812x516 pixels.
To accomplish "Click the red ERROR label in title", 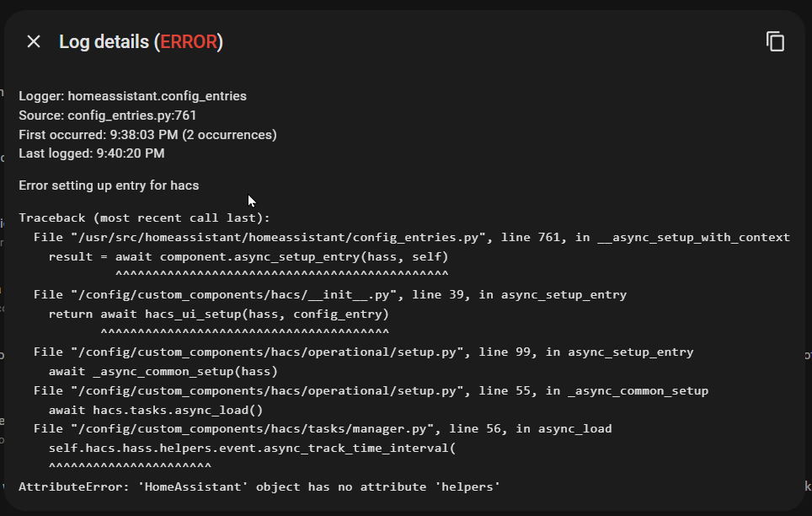I will (x=189, y=42).
